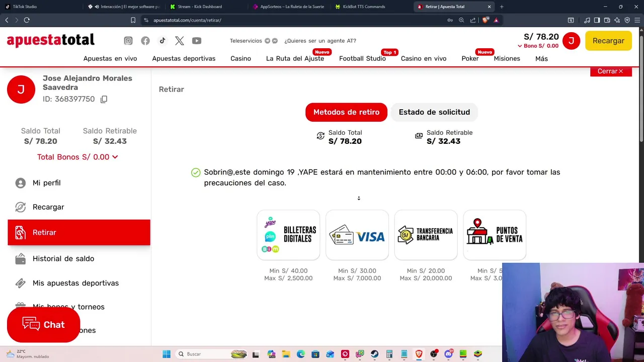This screenshot has height=362, width=644.
Task: Click the browser back arrow
Action: tap(7, 20)
